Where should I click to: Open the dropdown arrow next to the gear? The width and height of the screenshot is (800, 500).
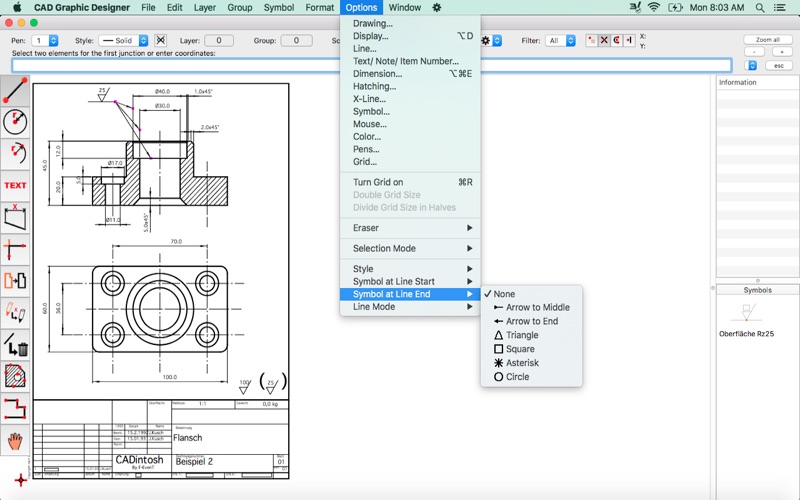click(497, 40)
